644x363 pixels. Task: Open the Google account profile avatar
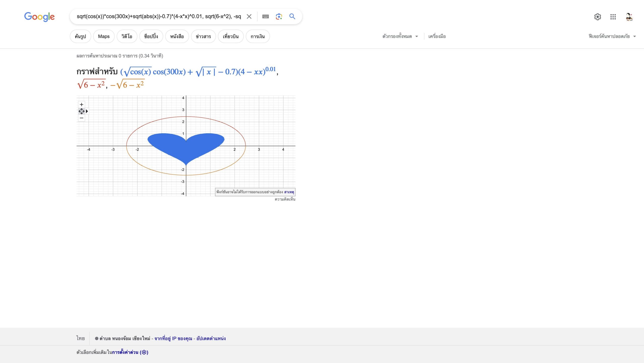629,17
